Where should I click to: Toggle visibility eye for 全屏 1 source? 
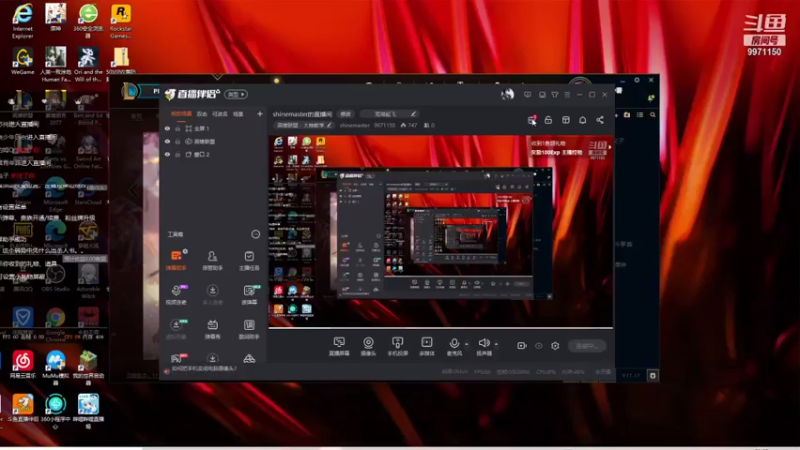pos(167,129)
